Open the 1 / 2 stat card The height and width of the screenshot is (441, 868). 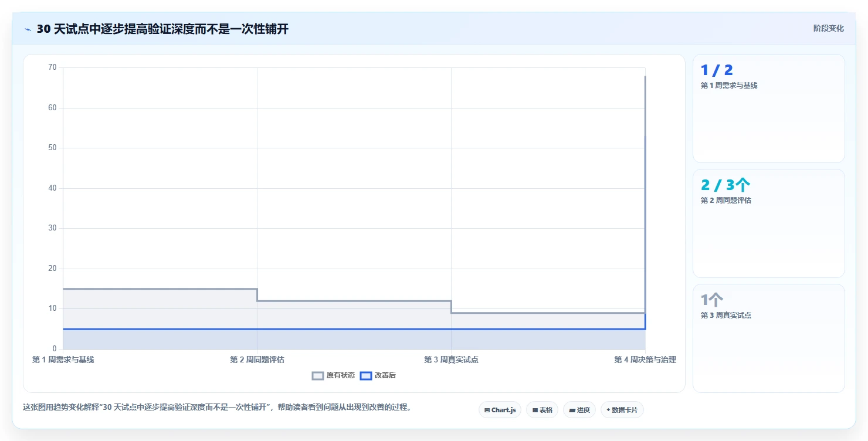(x=769, y=108)
